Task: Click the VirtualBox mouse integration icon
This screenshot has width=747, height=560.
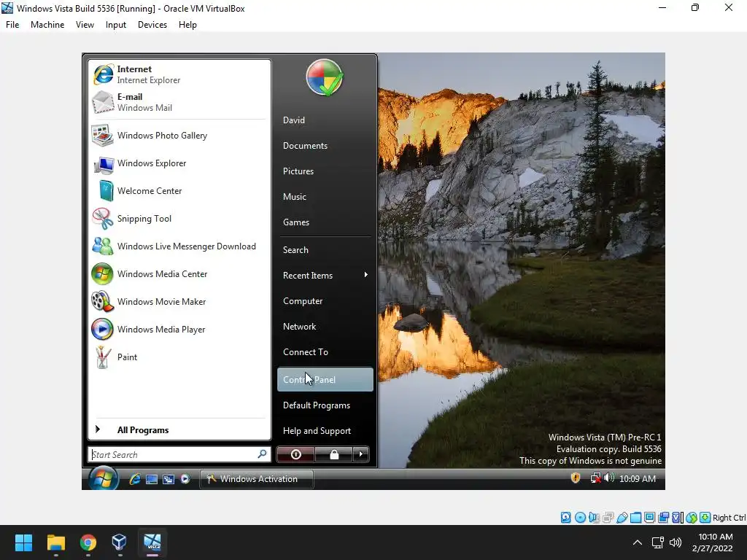Action: [692, 518]
